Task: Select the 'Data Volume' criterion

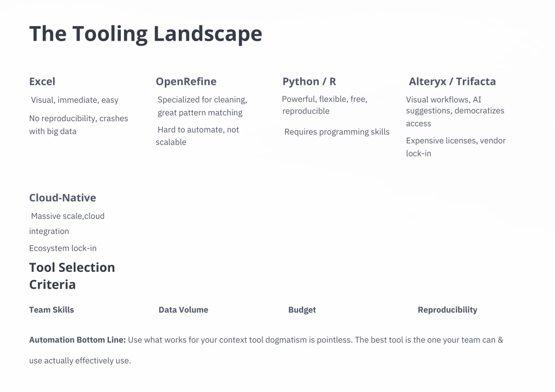Action: [183, 310]
